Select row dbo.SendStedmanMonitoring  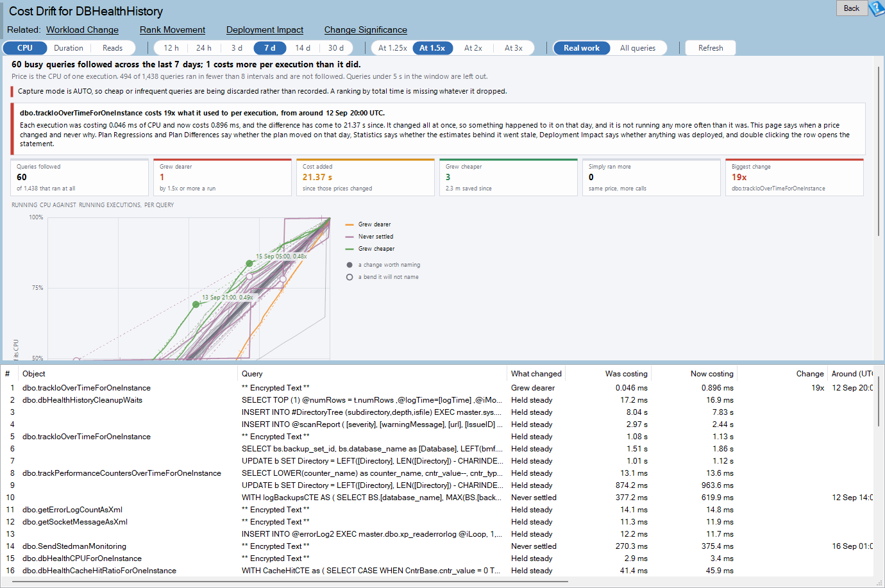[x=436, y=546]
